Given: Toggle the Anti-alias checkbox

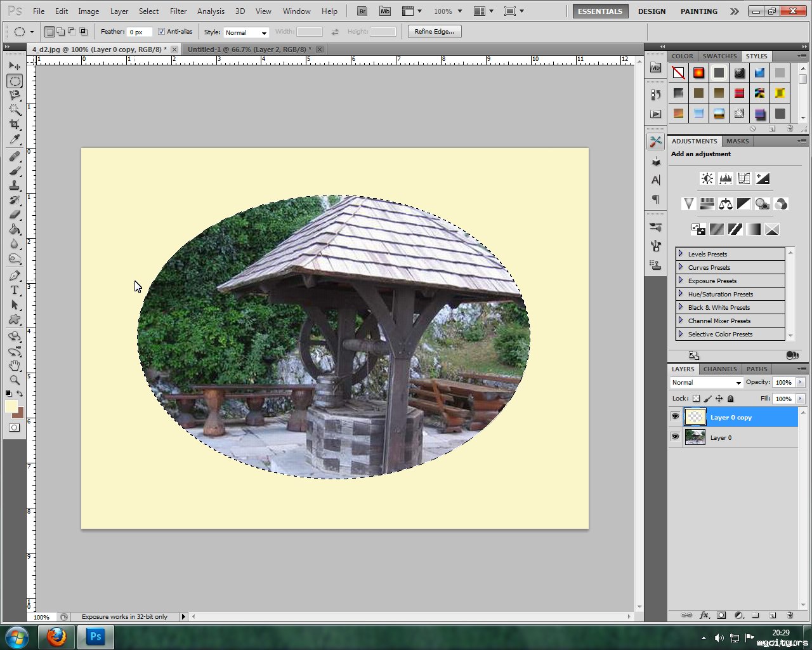Looking at the screenshot, I should tap(161, 32).
